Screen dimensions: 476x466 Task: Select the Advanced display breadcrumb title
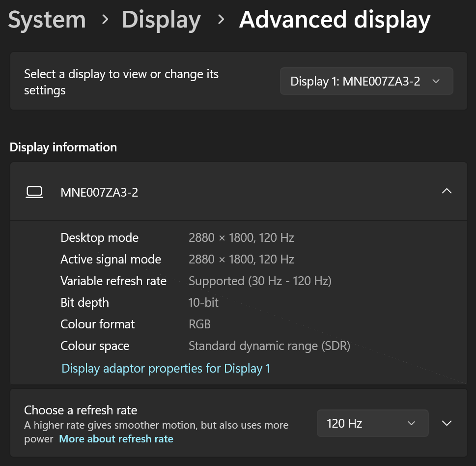click(335, 20)
